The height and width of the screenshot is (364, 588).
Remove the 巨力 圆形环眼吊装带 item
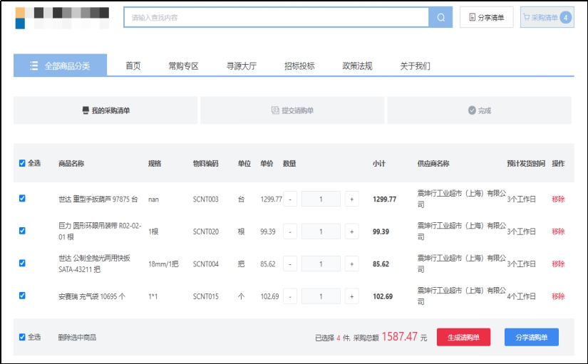tap(558, 232)
